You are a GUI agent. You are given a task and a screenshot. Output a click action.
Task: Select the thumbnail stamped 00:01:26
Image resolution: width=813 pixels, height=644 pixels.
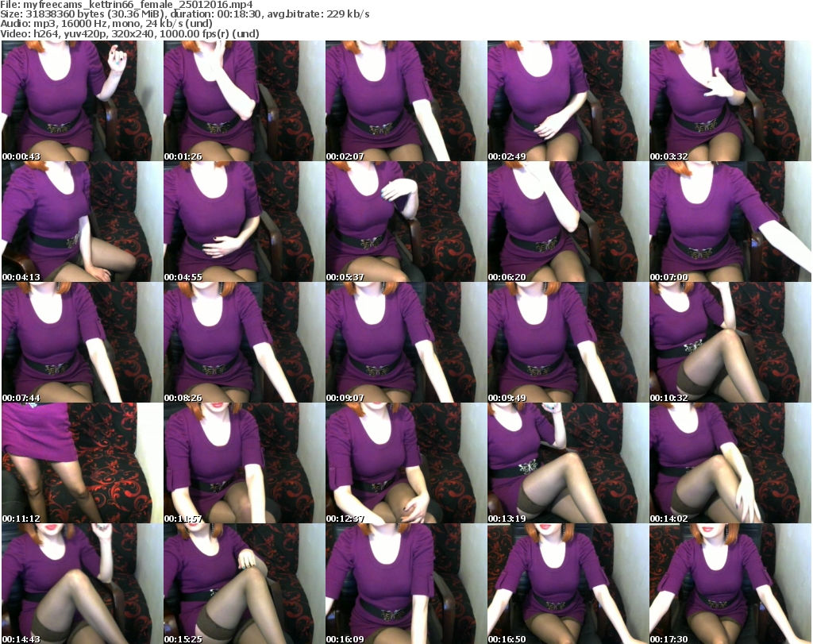[245, 101]
